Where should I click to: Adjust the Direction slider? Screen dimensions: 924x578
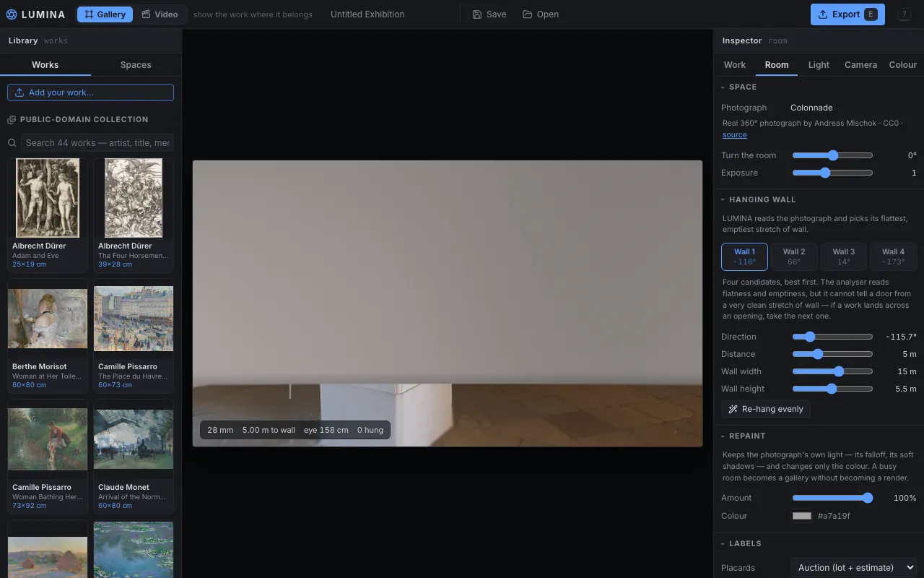[832, 337]
